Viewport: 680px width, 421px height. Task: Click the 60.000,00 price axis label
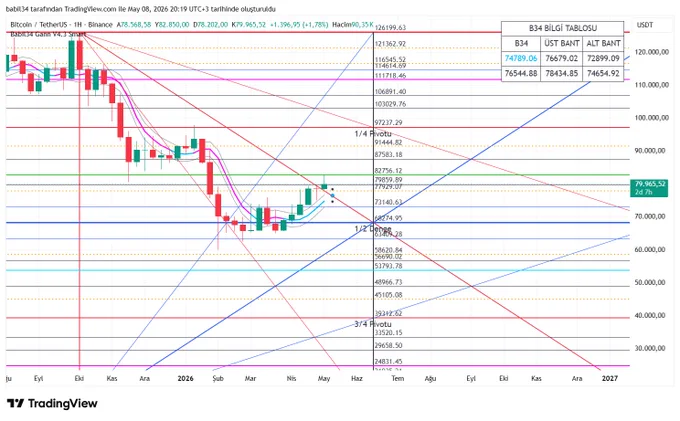[x=650, y=250]
